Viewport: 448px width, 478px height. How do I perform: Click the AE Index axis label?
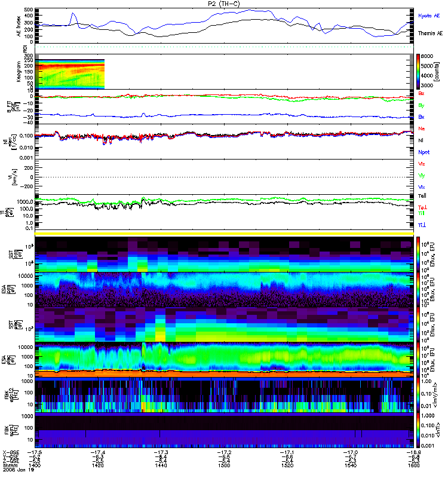click(19, 26)
